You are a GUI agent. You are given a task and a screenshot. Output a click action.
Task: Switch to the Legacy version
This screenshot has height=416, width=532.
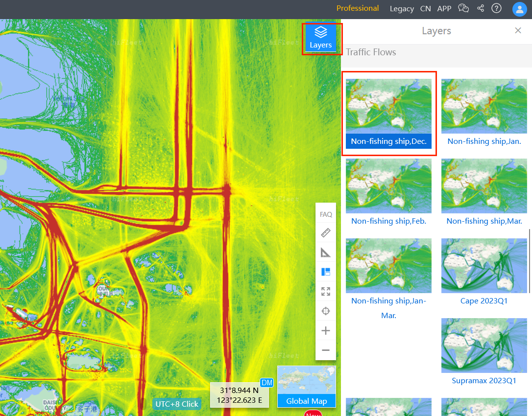click(402, 8)
